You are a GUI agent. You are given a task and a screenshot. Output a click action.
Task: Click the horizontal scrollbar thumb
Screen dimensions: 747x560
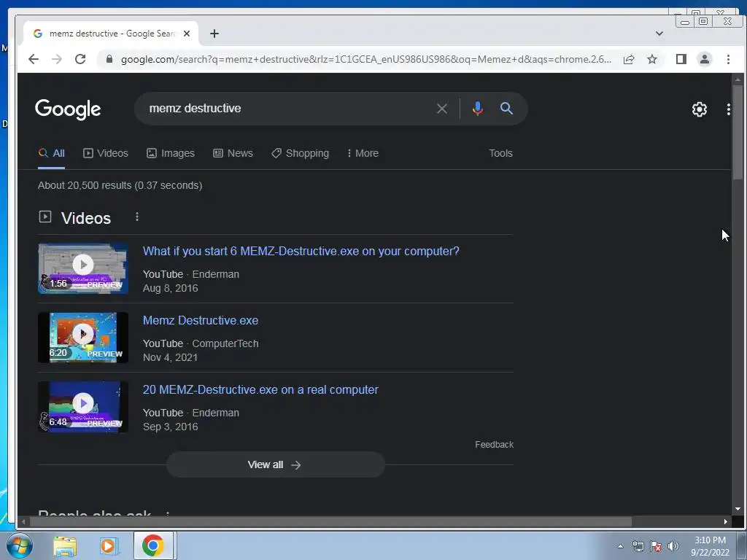330,521
